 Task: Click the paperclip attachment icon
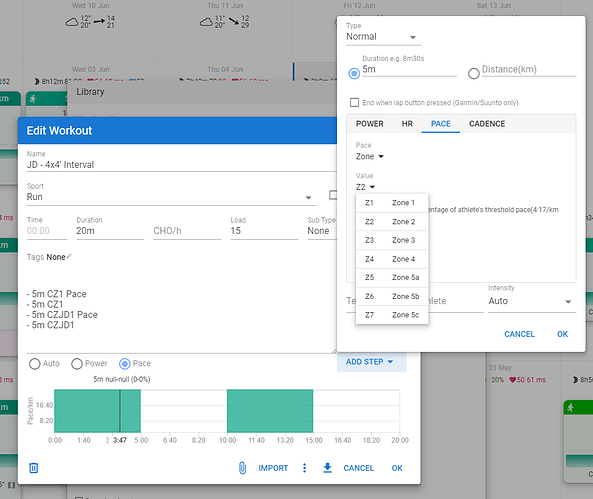242,468
